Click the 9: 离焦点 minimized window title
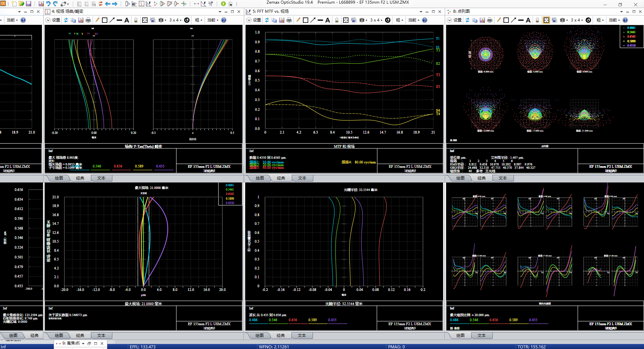The width and height of the screenshot is (644, 349). click(71, 343)
